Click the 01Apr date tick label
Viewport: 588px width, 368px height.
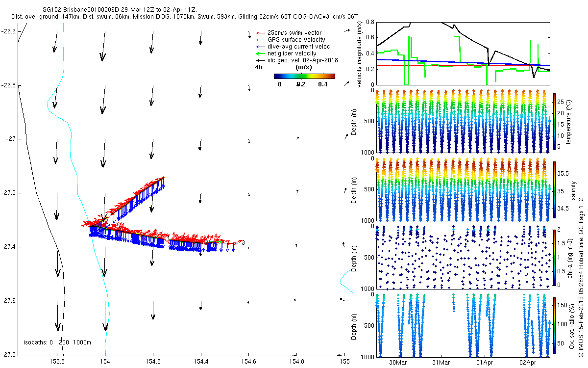(x=484, y=363)
